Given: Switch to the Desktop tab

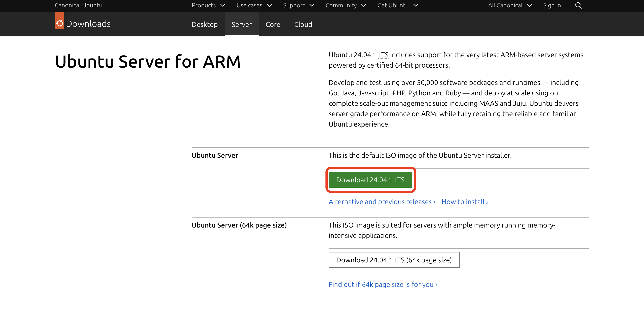Looking at the screenshot, I should point(205,24).
